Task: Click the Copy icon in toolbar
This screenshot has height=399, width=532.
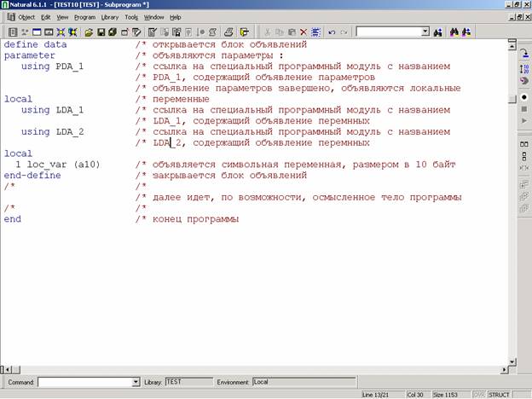Action: [x=279, y=32]
